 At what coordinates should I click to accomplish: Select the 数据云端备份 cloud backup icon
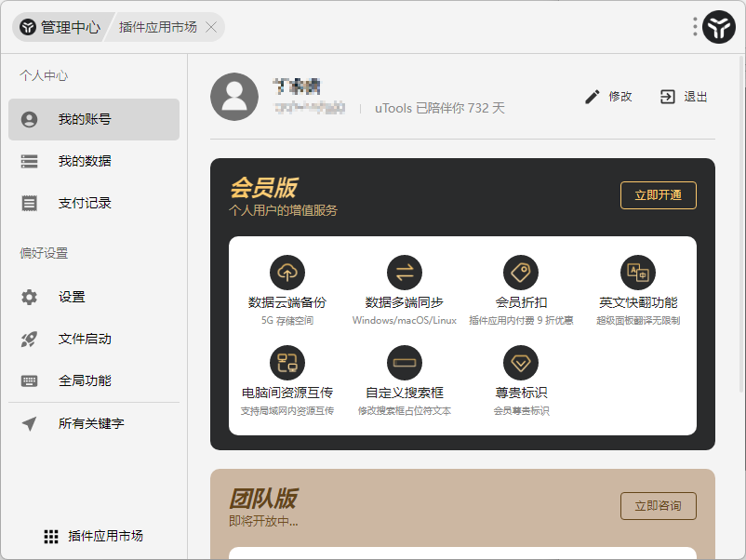coord(287,273)
